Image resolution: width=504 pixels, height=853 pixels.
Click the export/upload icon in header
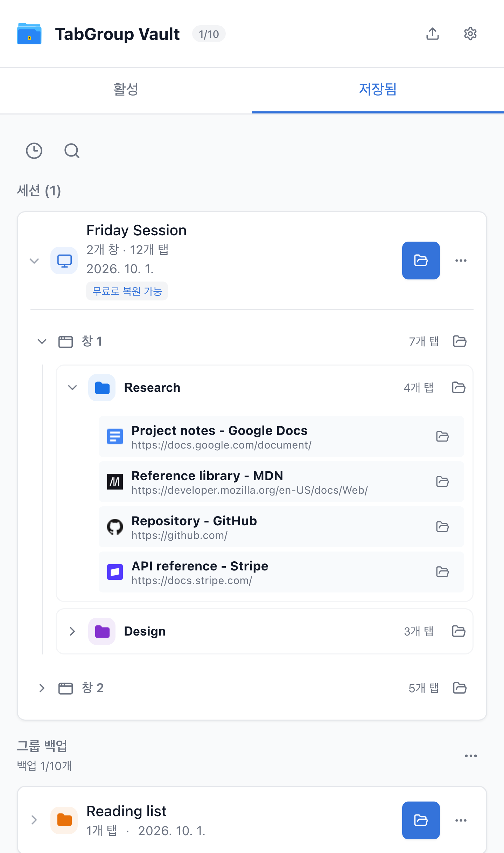[433, 34]
